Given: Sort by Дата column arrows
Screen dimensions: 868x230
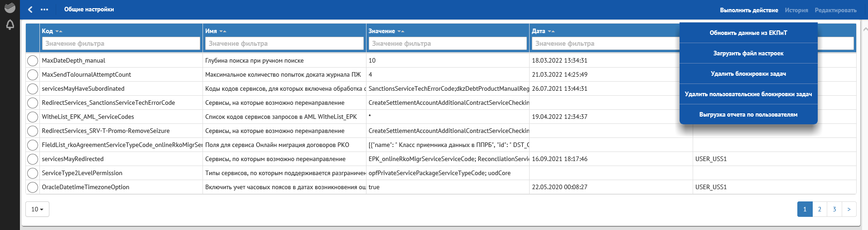Looking at the screenshot, I should 551,31.
